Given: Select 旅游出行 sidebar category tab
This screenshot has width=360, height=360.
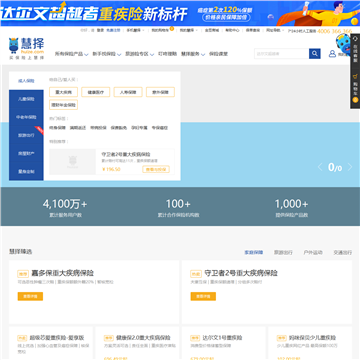Looking at the screenshot, I should click(26, 135).
